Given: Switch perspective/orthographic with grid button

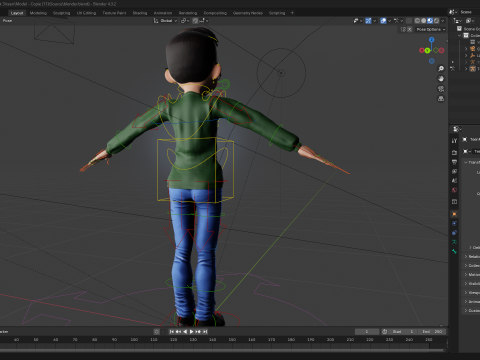Looking at the screenshot, I should (x=441, y=99).
